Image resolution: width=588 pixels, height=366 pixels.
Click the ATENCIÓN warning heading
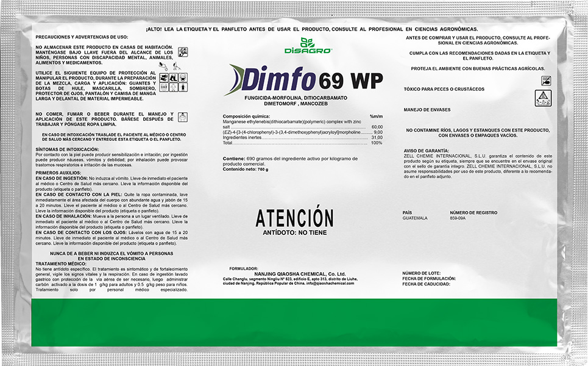pos(294,217)
